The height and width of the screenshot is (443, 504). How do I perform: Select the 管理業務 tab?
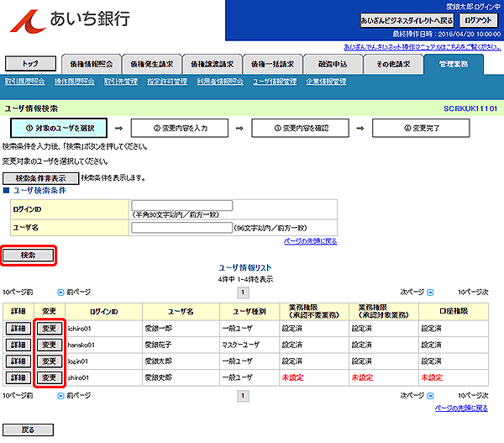[x=454, y=65]
